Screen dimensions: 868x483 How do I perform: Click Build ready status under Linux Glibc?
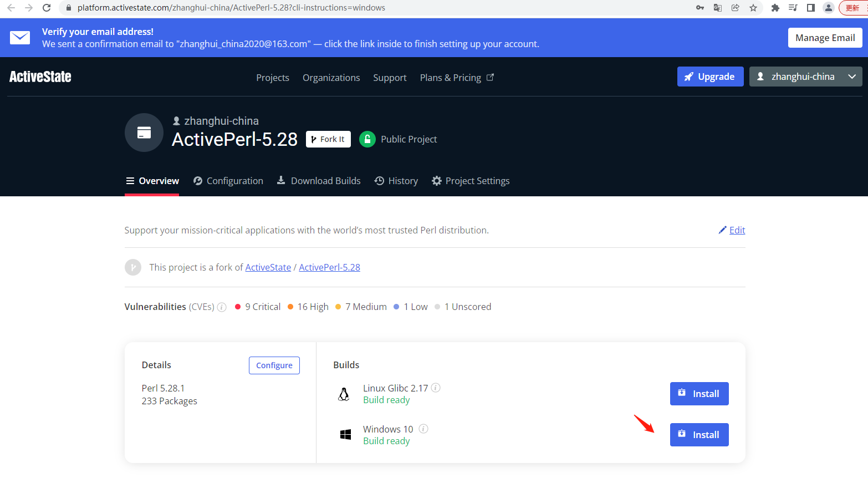pos(386,400)
